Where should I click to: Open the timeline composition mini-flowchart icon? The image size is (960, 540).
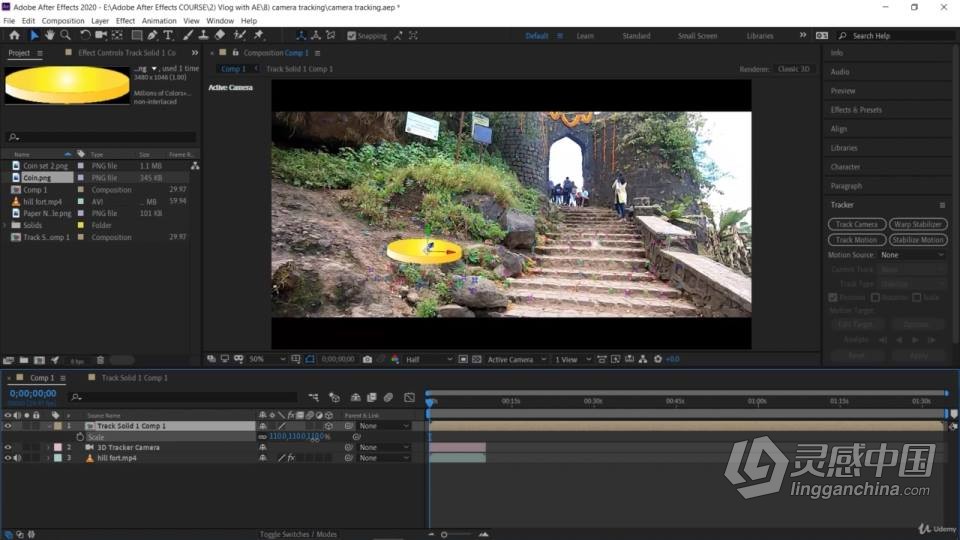point(313,397)
